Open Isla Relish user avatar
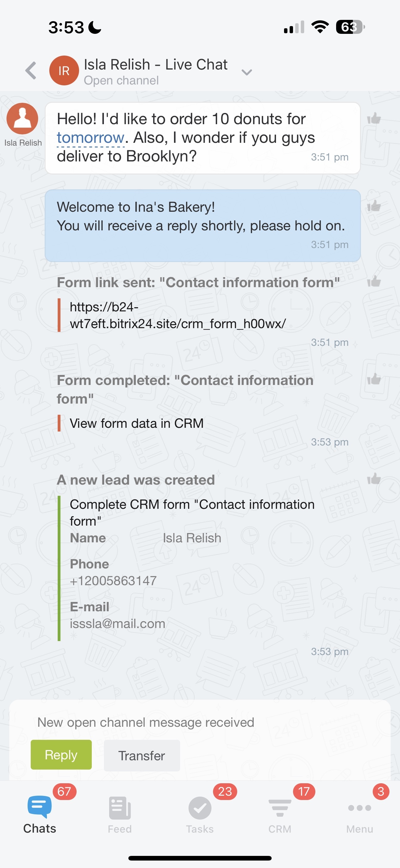Viewport: 400px width, 868px height. pos(23,118)
